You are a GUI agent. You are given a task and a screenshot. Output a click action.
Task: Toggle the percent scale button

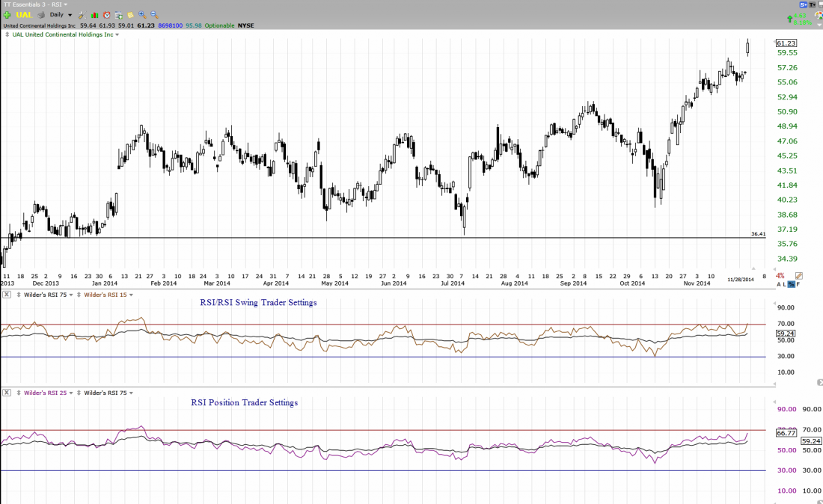pos(792,284)
